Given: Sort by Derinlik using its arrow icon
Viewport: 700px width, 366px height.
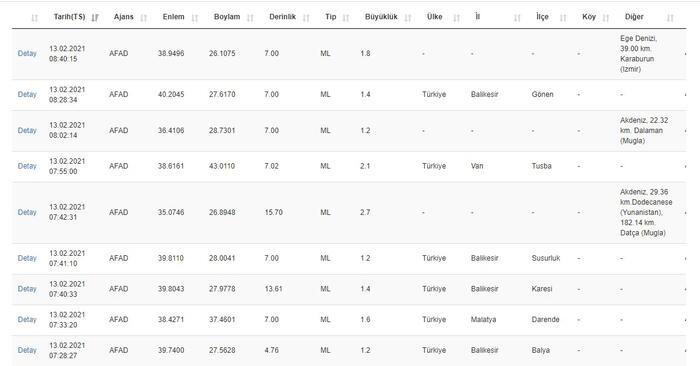Looking at the screenshot, I should pos(306,18).
